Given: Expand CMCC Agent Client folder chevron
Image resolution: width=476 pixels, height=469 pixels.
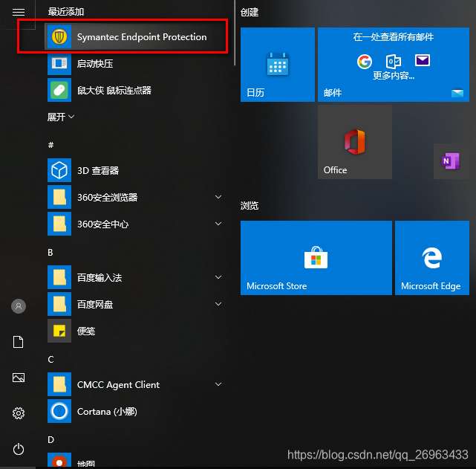Looking at the screenshot, I should 218,384.
